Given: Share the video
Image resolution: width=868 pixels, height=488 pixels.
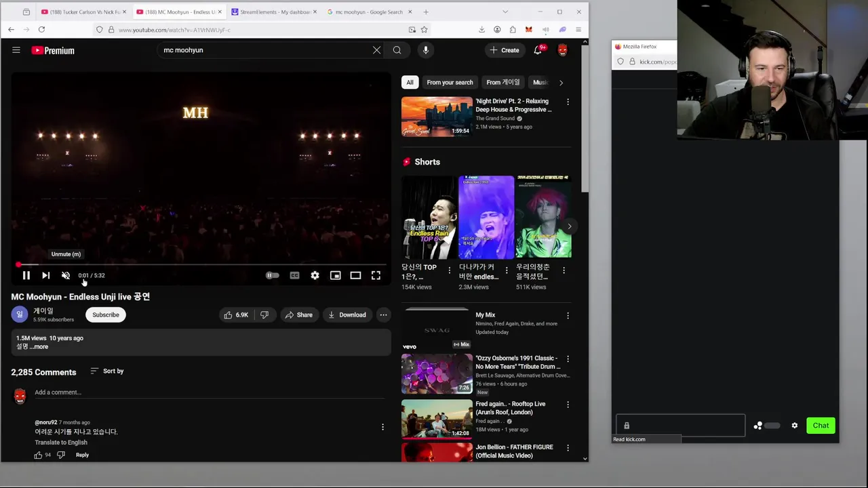Looking at the screenshot, I should (298, 314).
